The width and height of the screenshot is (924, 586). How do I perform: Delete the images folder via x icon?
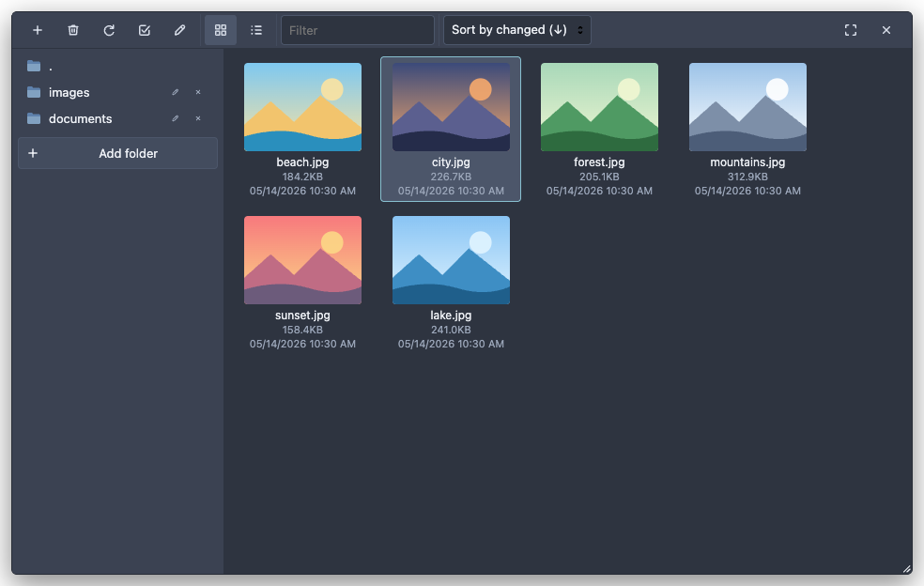point(198,93)
